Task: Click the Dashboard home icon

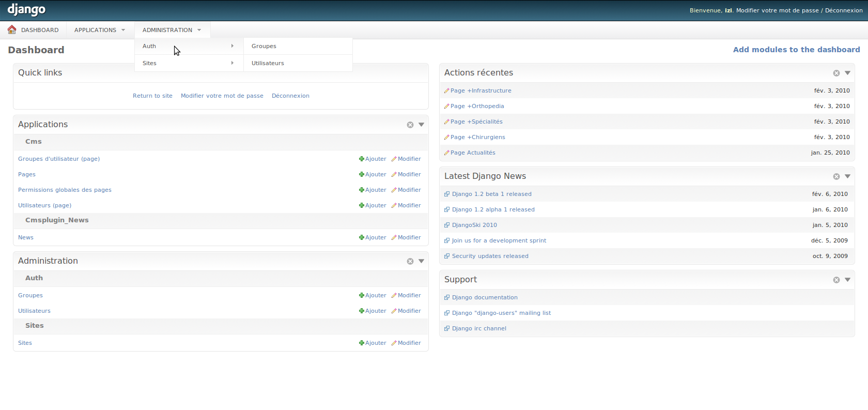Action: (12, 29)
